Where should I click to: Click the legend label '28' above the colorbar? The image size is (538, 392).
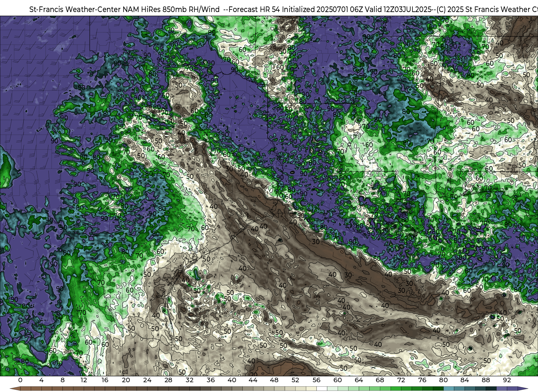coord(168,380)
